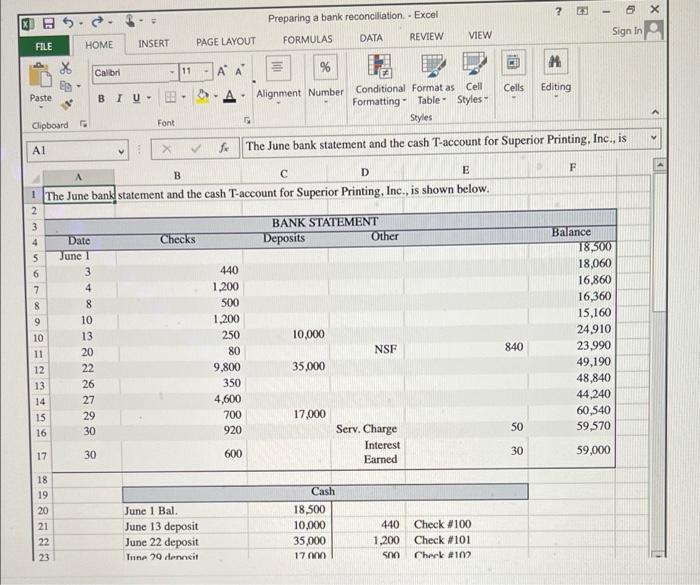Apply the font color
This screenshot has height=585, width=700.
coord(229,96)
